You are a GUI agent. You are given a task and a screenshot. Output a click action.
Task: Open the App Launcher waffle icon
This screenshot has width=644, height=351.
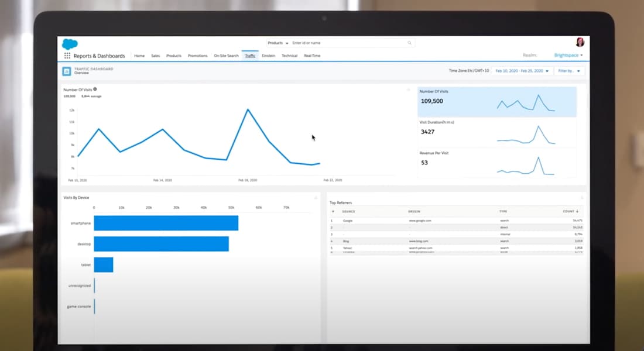(x=68, y=55)
